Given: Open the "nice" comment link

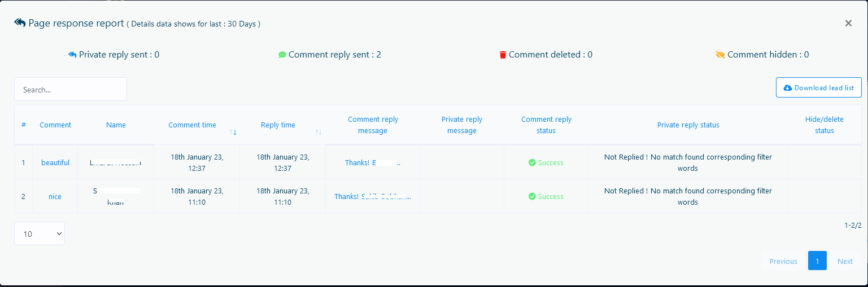Looking at the screenshot, I should click(55, 197).
